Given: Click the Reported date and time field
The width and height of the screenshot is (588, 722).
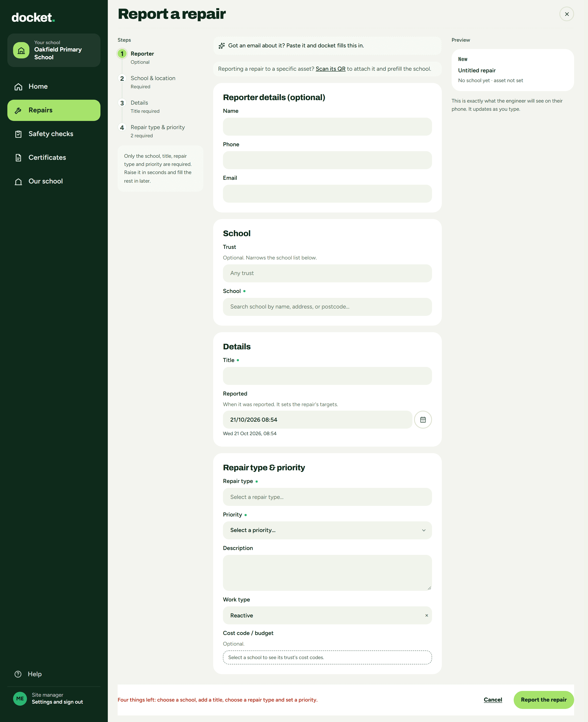Looking at the screenshot, I should pos(317,420).
